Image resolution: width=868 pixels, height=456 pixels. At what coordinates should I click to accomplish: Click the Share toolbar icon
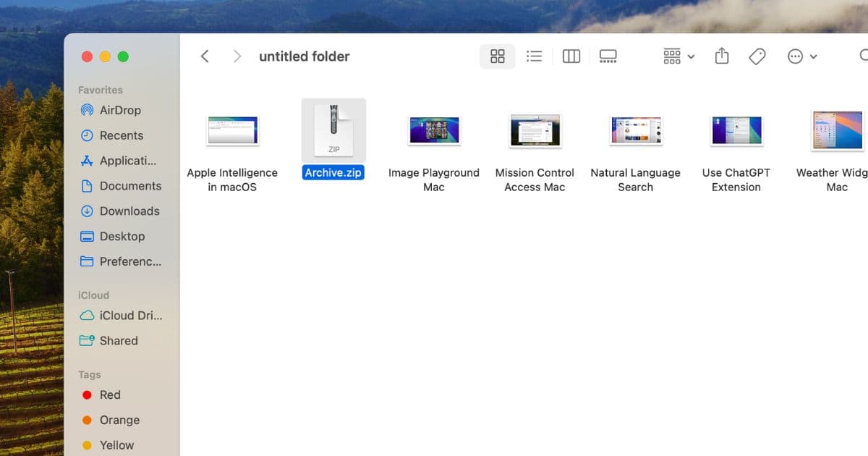point(722,56)
